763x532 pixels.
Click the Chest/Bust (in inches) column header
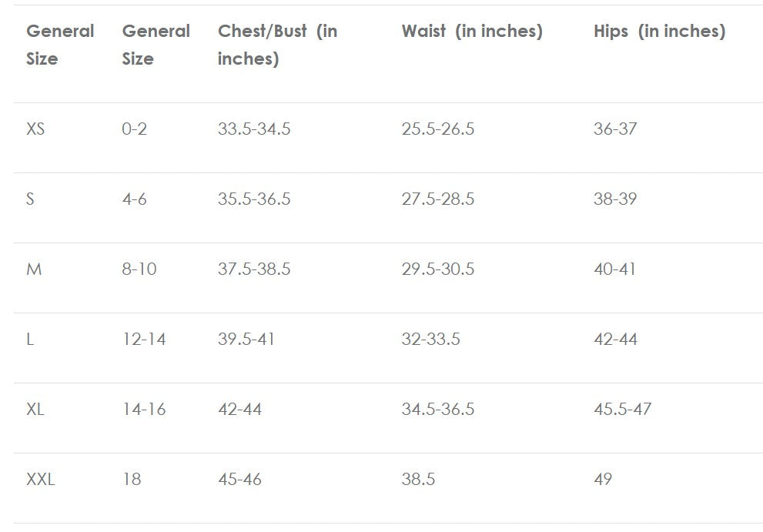click(277, 45)
